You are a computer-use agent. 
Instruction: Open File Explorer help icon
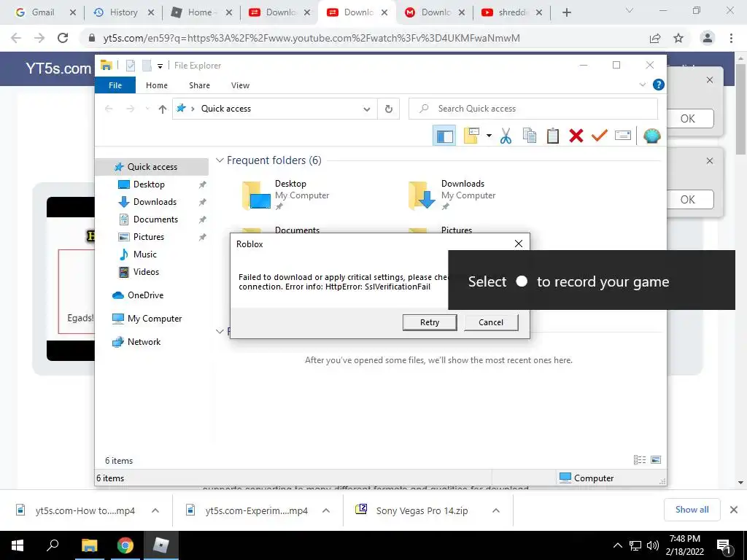[659, 85]
